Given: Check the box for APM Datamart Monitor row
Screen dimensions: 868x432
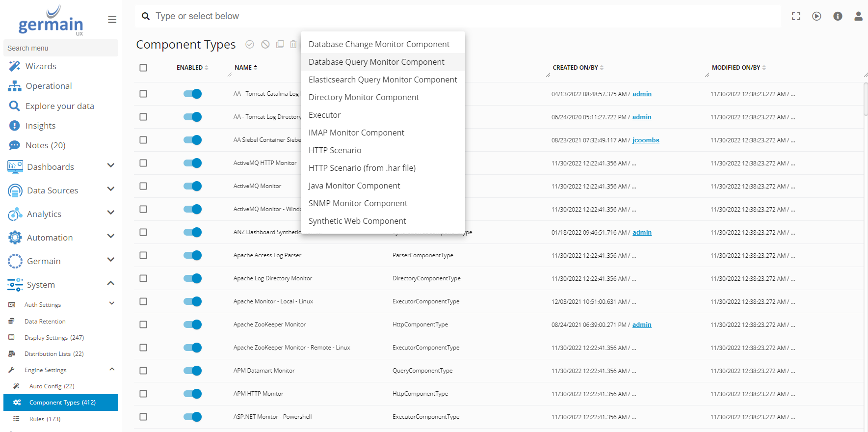Looking at the screenshot, I should [x=143, y=371].
